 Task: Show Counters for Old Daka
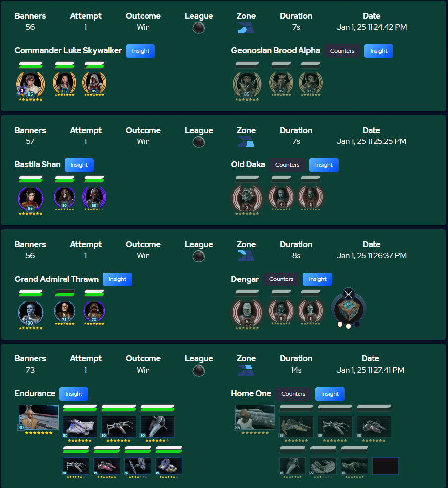click(287, 165)
